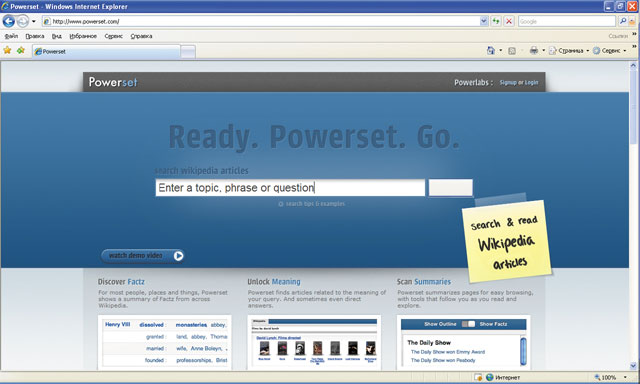Click the Powerlabs label in header
This screenshot has height=384, width=640.
[473, 82]
